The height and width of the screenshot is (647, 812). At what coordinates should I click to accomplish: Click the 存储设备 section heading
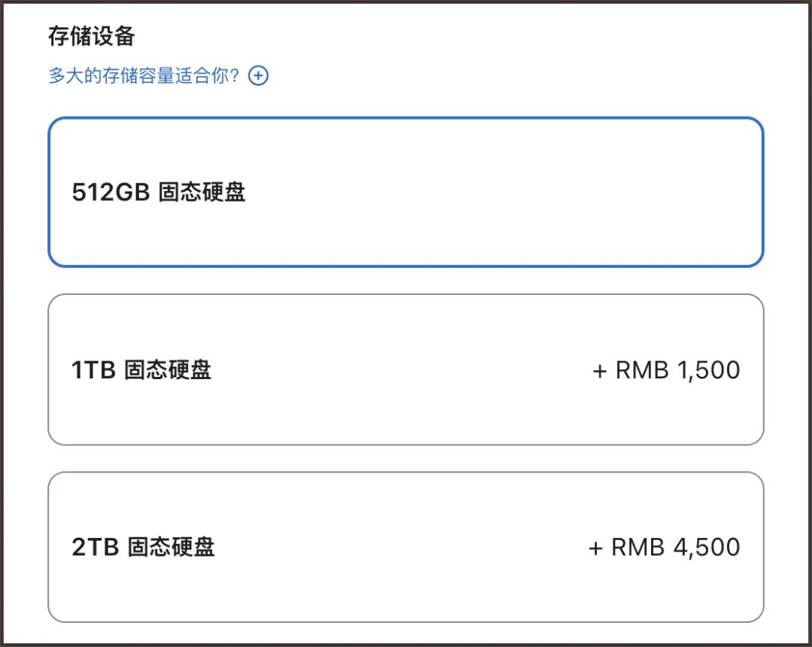tap(91, 35)
